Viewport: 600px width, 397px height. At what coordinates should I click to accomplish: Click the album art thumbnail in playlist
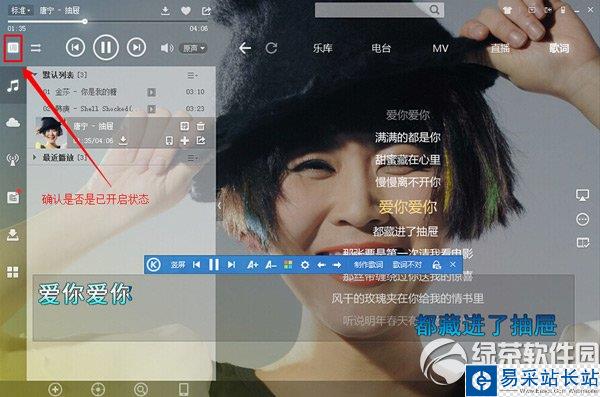click(51, 133)
